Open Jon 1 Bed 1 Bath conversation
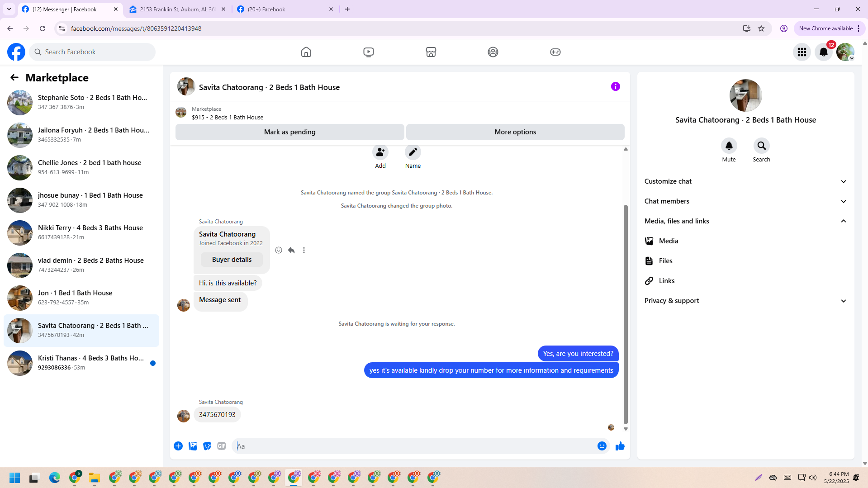The image size is (868, 488). tap(81, 298)
